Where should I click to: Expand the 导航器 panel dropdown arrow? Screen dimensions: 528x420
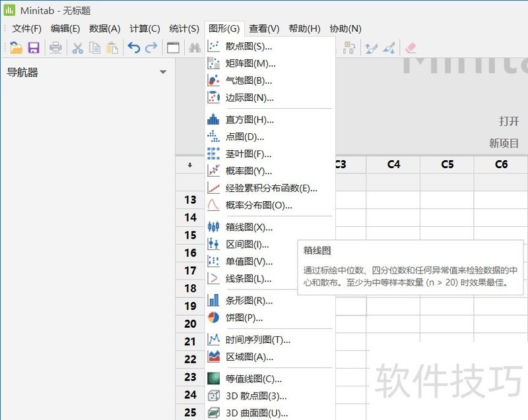tap(163, 73)
